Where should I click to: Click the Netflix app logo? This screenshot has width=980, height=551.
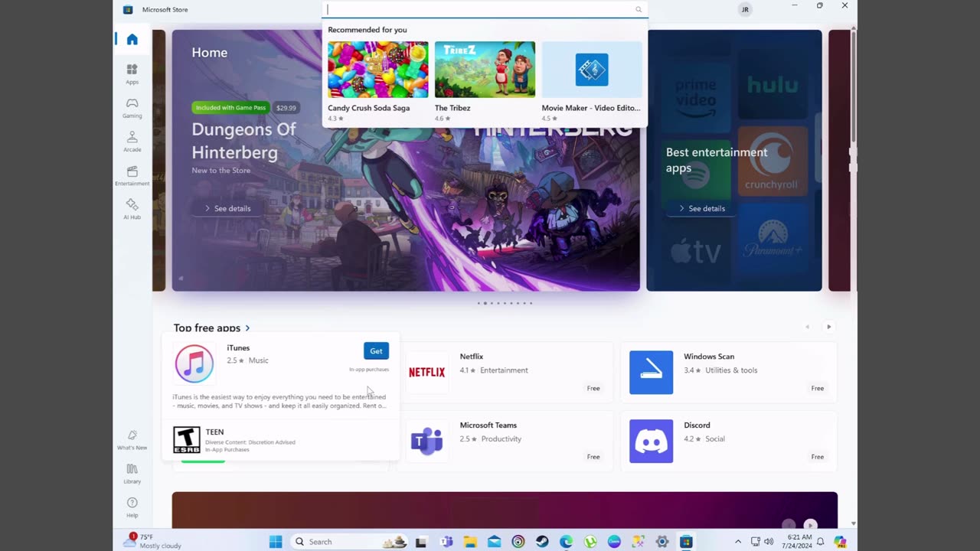(x=426, y=373)
